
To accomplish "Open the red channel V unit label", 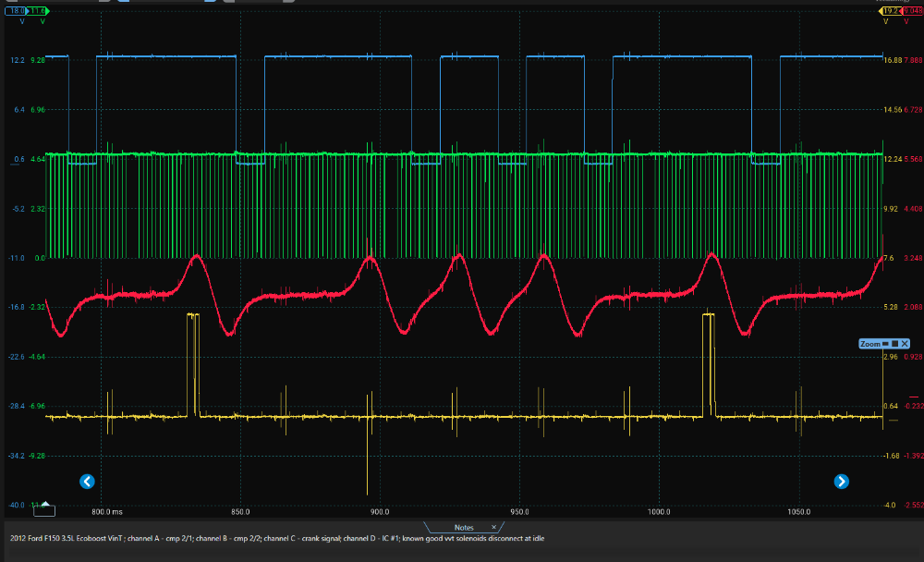I will [905, 21].
